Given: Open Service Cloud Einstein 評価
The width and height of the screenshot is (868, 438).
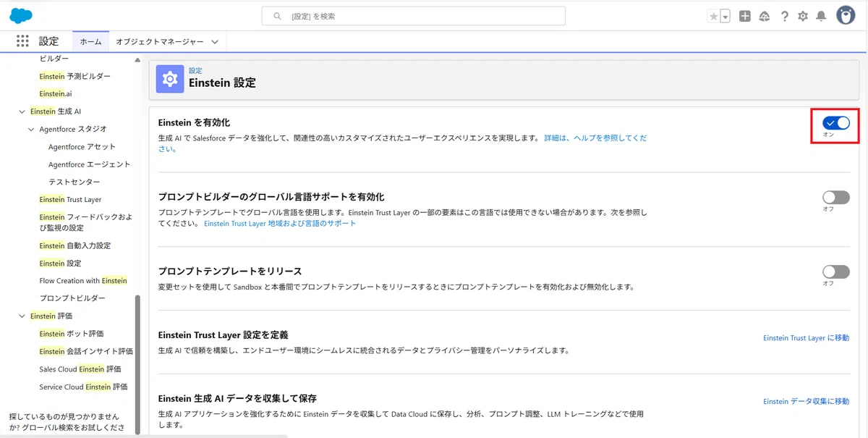Looking at the screenshot, I should click(83, 387).
